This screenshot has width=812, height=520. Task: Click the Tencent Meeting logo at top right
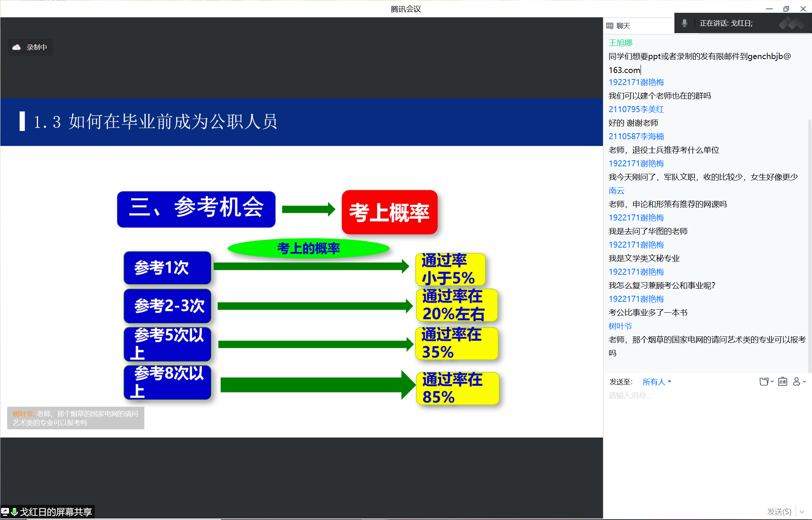click(791, 23)
